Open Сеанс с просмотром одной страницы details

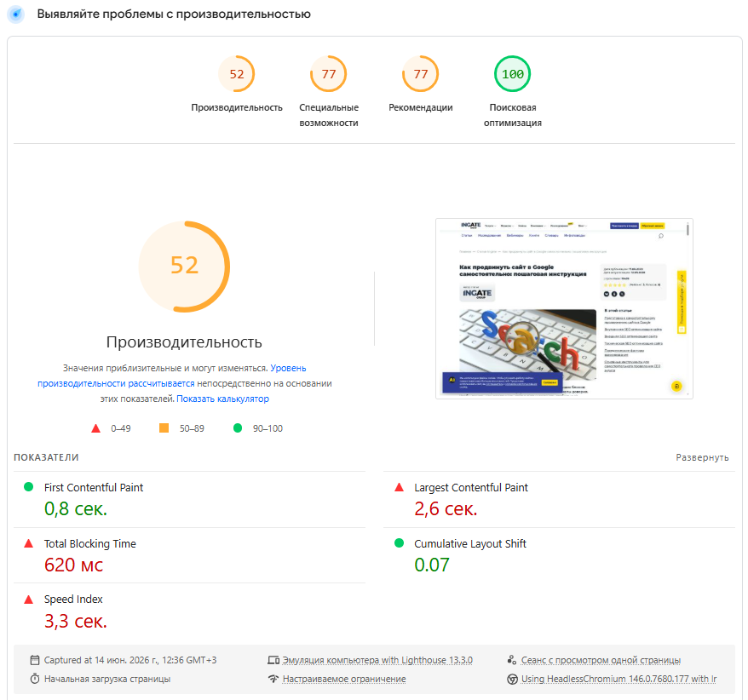tap(601, 660)
